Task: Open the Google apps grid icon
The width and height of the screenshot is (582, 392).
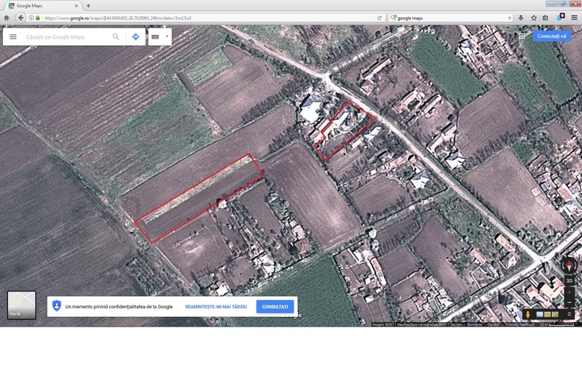Action: [522, 36]
